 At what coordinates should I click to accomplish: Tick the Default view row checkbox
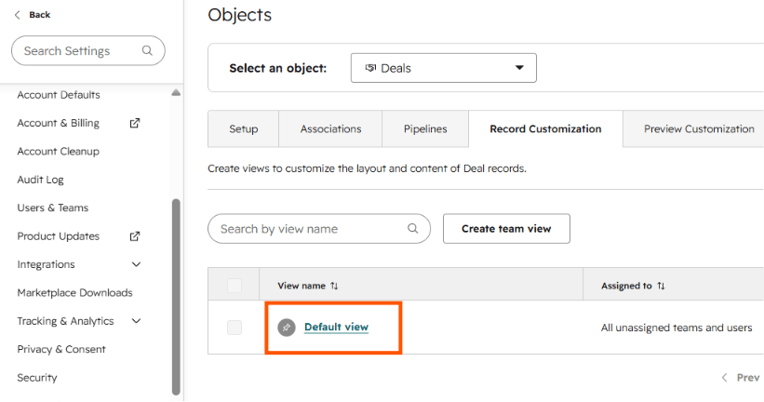234,327
